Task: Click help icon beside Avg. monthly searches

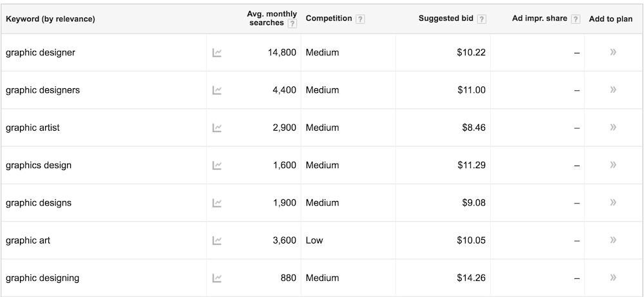Action: tap(292, 23)
